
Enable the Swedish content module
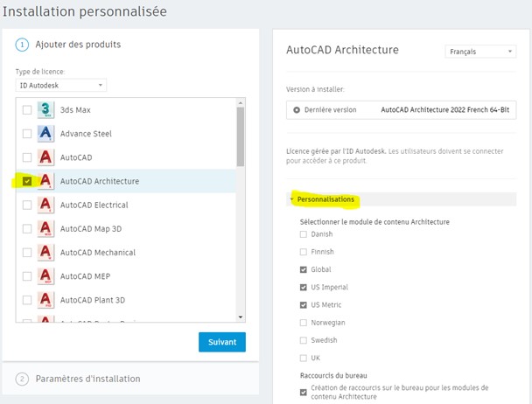304,340
